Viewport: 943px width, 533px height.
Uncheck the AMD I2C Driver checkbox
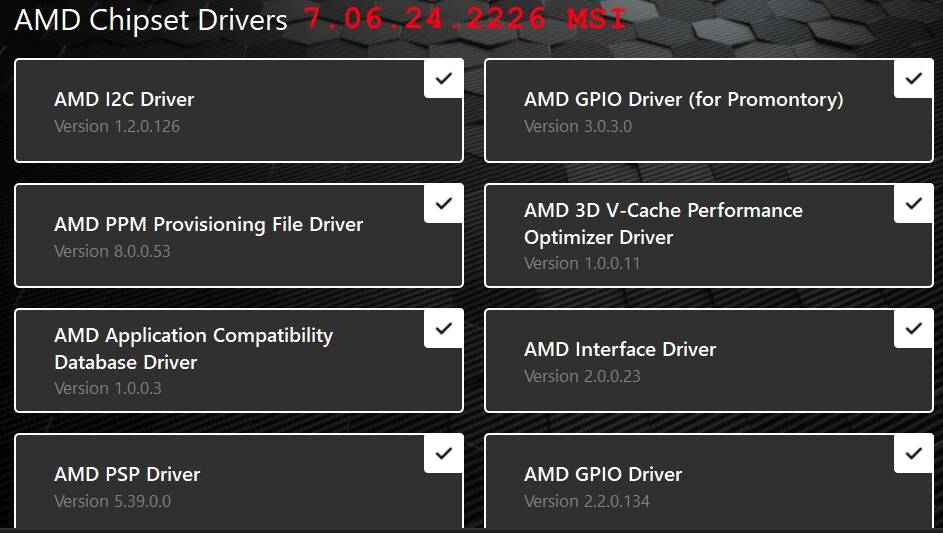(x=443, y=78)
